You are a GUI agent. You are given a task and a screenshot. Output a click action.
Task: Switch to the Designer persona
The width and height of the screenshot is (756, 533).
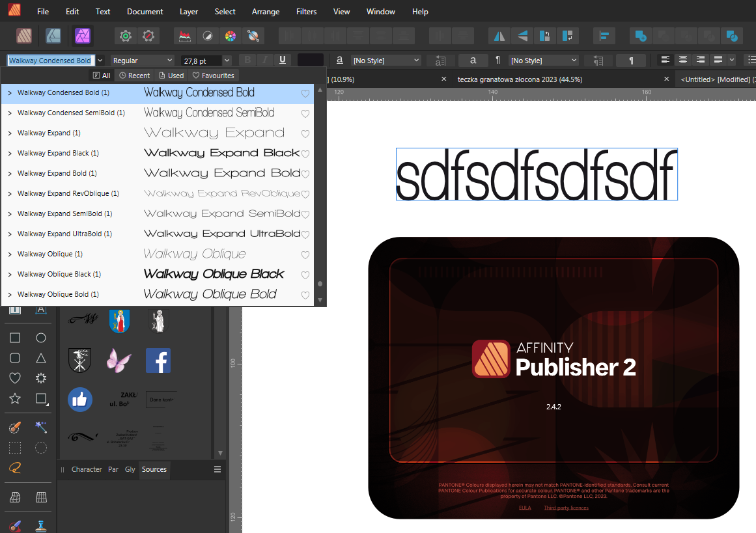(53, 36)
